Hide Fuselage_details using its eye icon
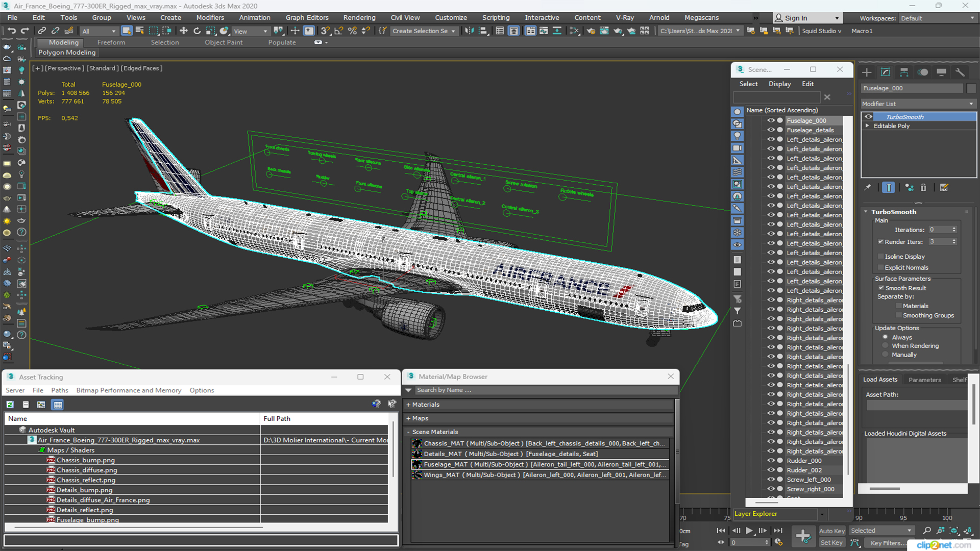The width and height of the screenshot is (980, 551). [x=771, y=130]
